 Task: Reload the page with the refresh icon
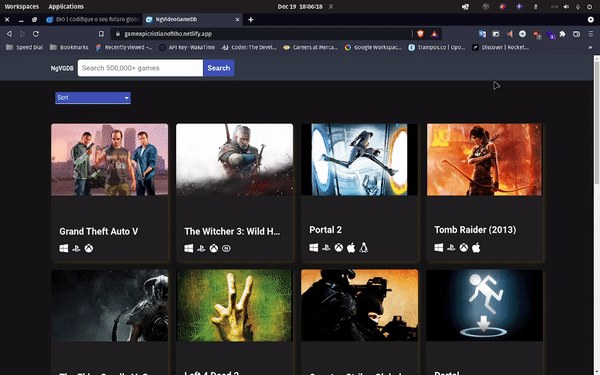(x=36, y=34)
